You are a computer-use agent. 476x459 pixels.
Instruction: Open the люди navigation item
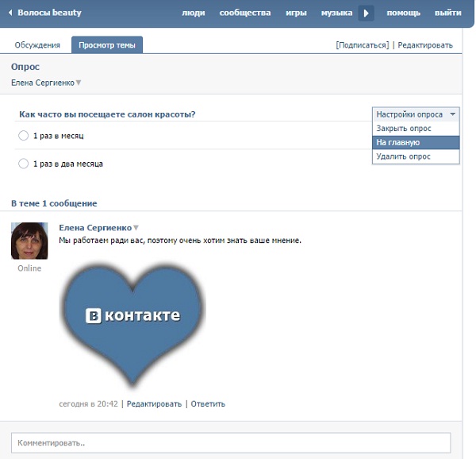(x=194, y=13)
